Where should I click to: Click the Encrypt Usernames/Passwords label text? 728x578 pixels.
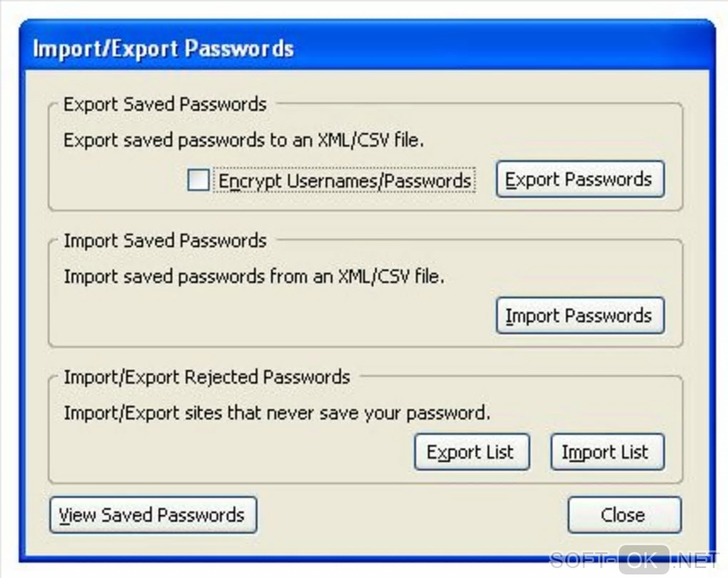click(x=345, y=181)
